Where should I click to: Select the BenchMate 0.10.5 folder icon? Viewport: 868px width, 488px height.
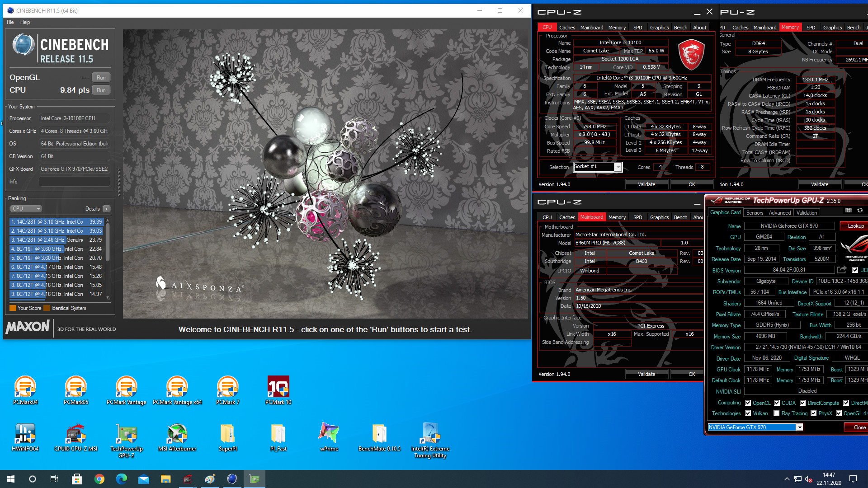pos(380,437)
